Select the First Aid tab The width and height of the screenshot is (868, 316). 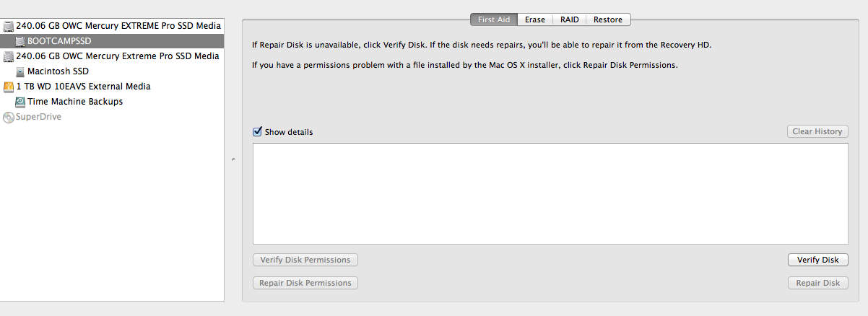point(494,19)
